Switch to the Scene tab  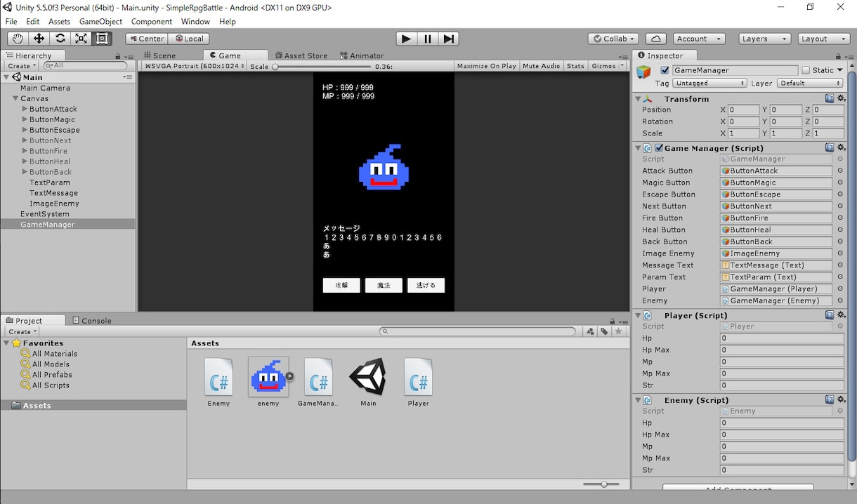coord(160,55)
